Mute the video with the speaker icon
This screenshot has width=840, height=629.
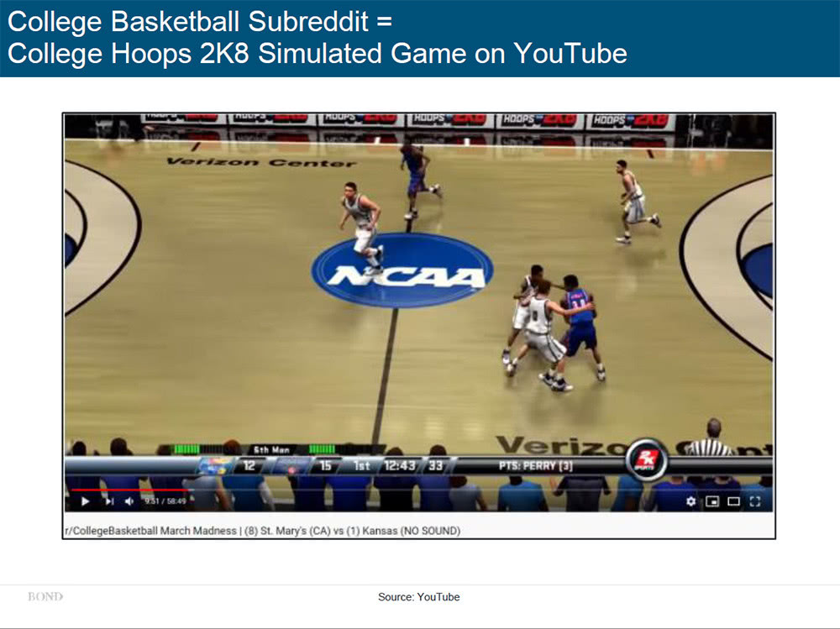(129, 501)
